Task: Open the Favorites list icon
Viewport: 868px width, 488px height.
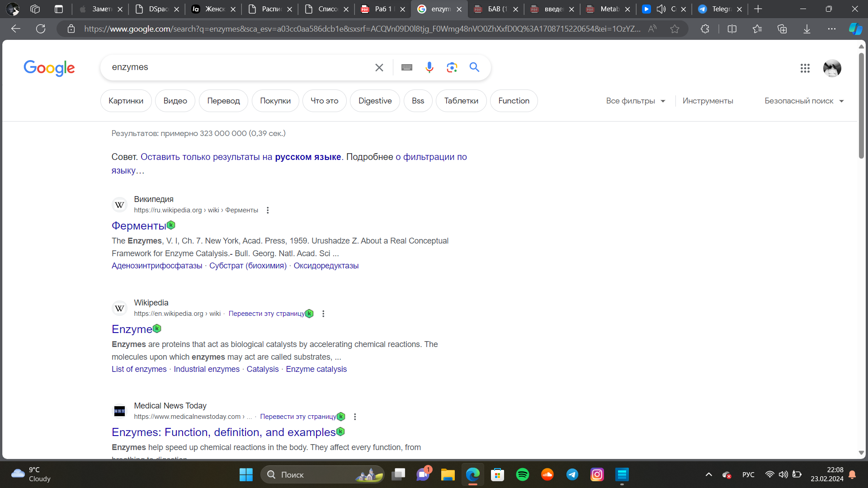Action: point(757,29)
